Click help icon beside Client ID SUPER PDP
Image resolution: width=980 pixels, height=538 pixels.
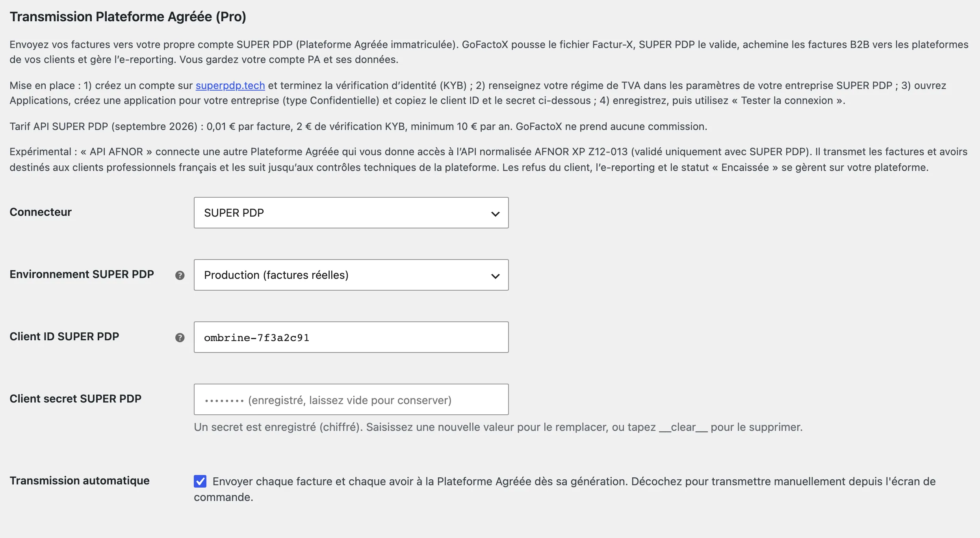(180, 338)
